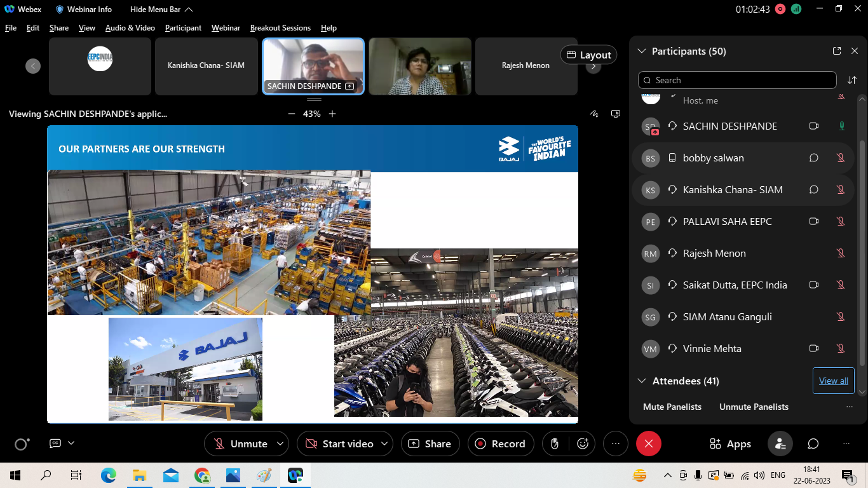This screenshot has height=488, width=868.
Task: Open the reactions emoji icon
Action: (x=583, y=444)
